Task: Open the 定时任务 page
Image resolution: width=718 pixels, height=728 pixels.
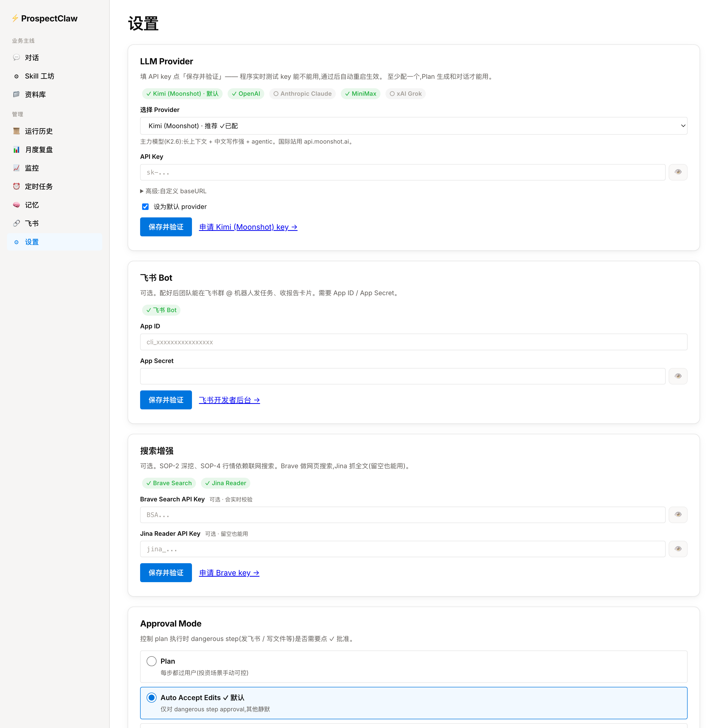Action: tap(55, 186)
